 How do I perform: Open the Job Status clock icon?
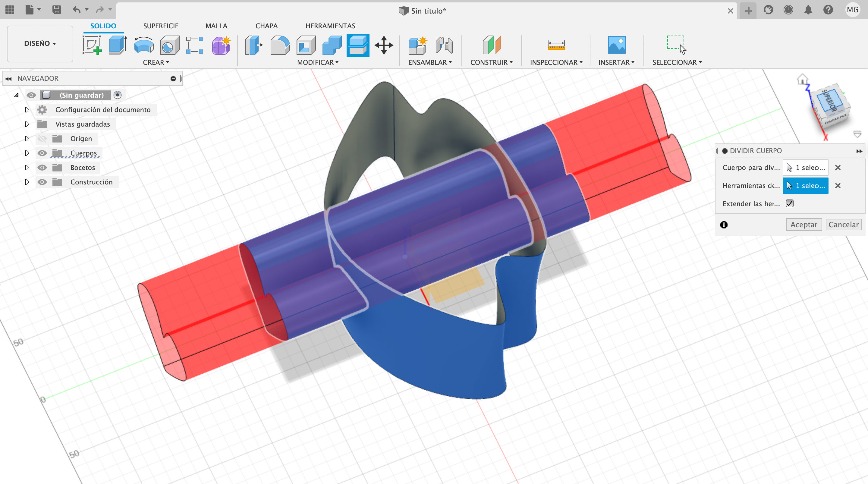(788, 10)
